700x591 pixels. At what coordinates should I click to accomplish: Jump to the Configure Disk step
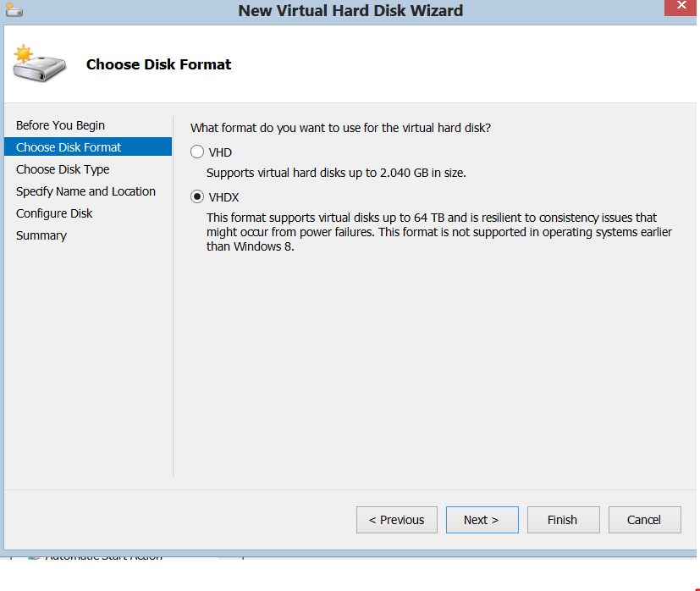(54, 213)
